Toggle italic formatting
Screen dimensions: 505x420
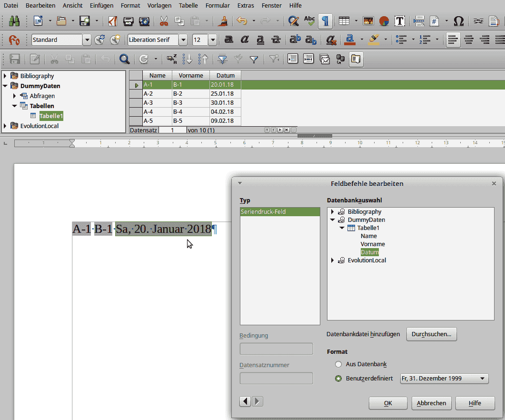245,40
